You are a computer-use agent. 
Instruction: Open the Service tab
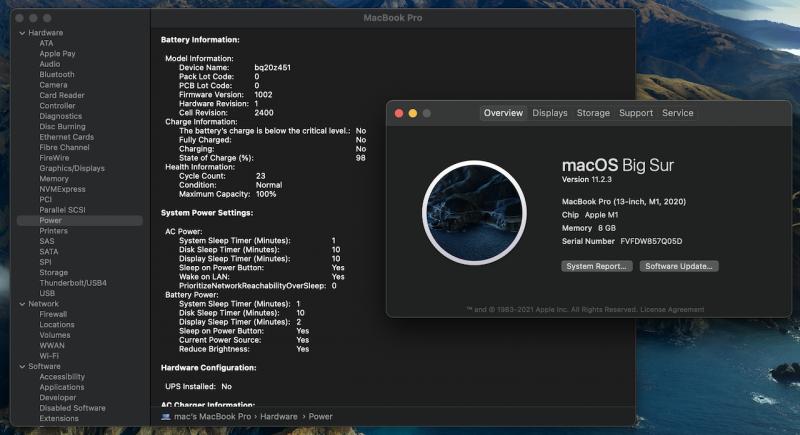678,113
